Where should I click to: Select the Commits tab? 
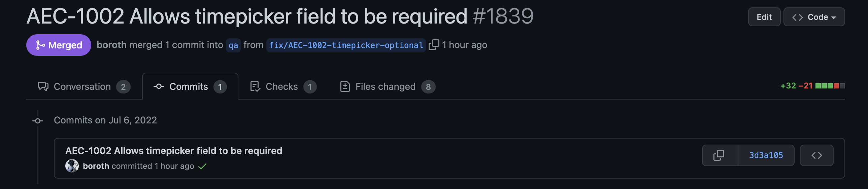[190, 86]
